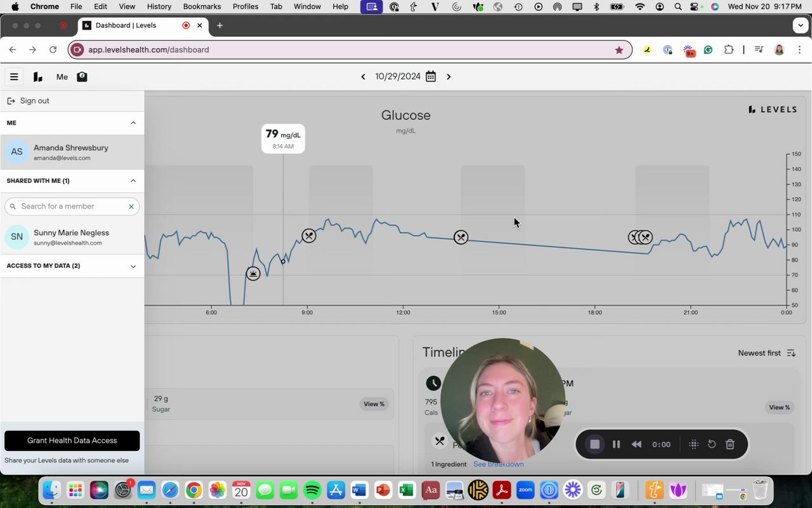
Task: Select Sunny Marie Negless member
Action: pyautogui.click(x=72, y=237)
